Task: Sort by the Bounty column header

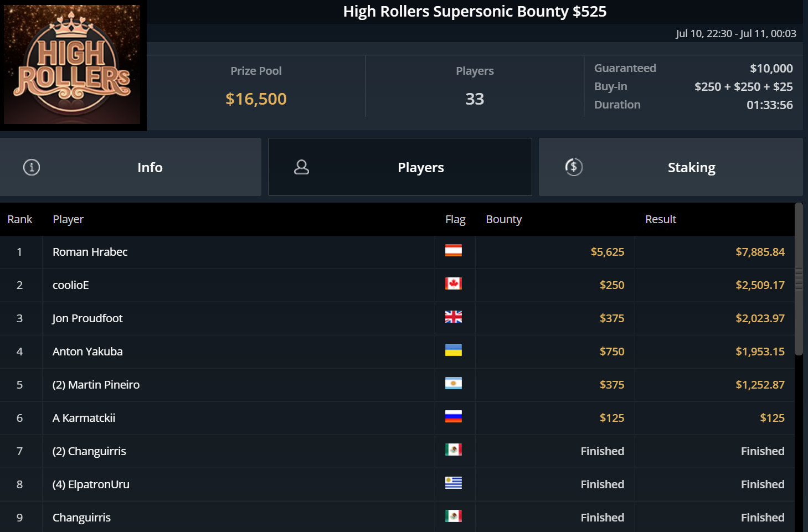Action: (503, 219)
